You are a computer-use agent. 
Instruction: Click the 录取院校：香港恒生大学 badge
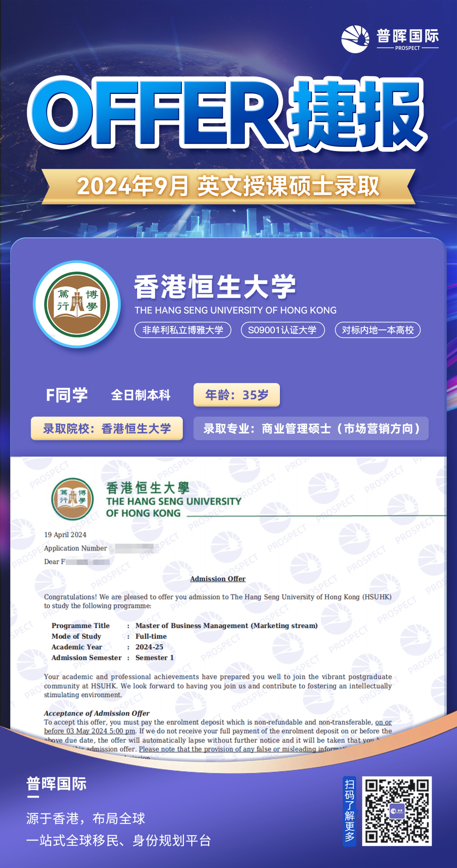click(x=107, y=428)
